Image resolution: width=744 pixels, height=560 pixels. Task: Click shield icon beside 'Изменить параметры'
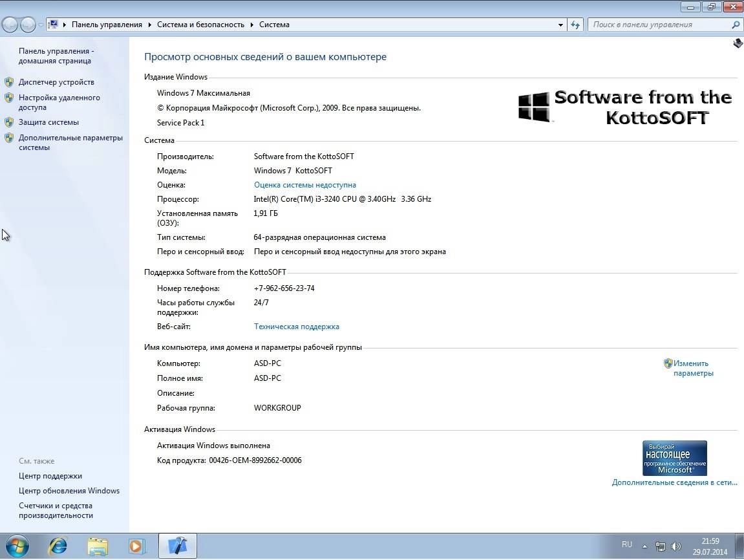tap(668, 363)
